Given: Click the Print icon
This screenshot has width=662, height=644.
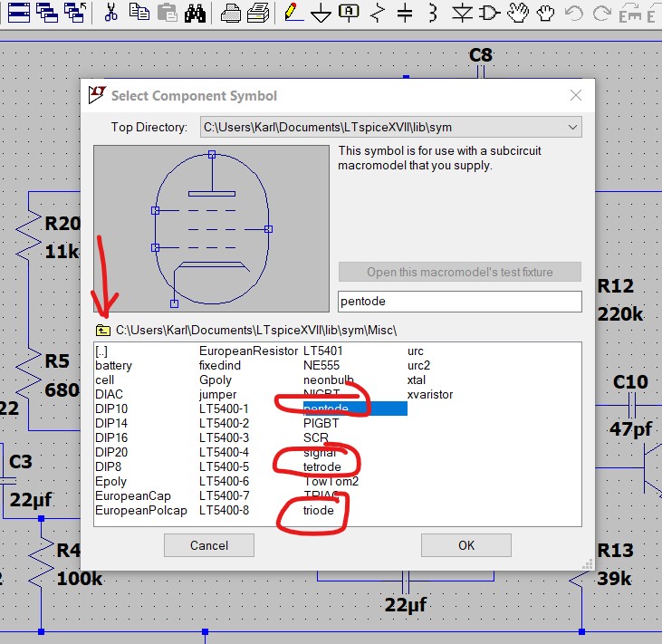Looking at the screenshot, I should [231, 13].
